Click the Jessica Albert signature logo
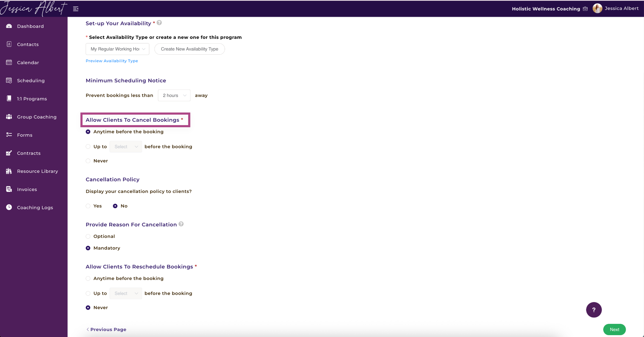The height and width of the screenshot is (337, 644). (x=34, y=9)
